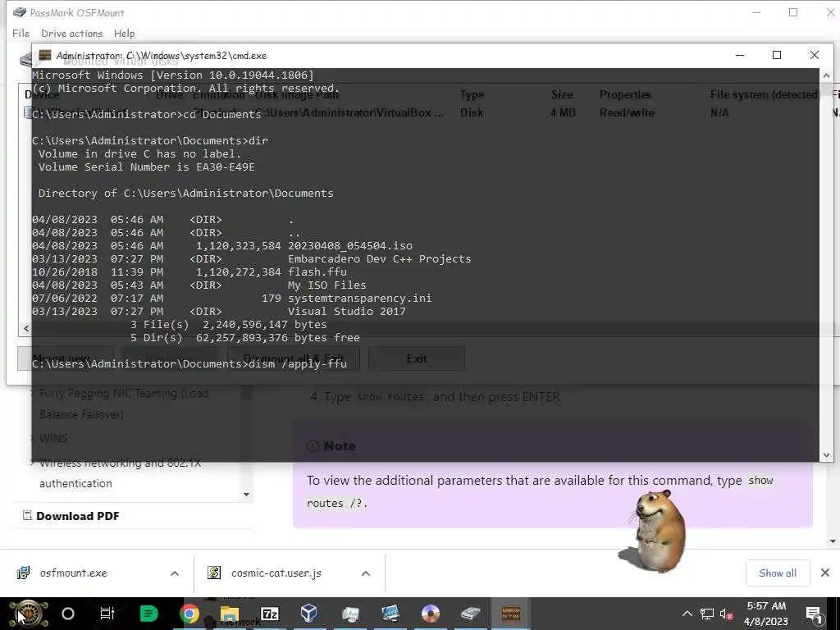Click Mount new button in OSFMount
840x630 pixels.
[x=65, y=358]
